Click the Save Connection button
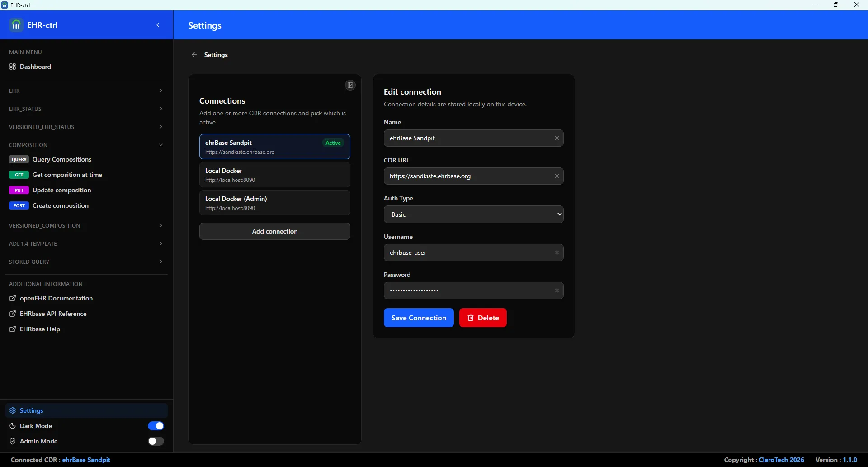The height and width of the screenshot is (467, 868). pos(419,318)
